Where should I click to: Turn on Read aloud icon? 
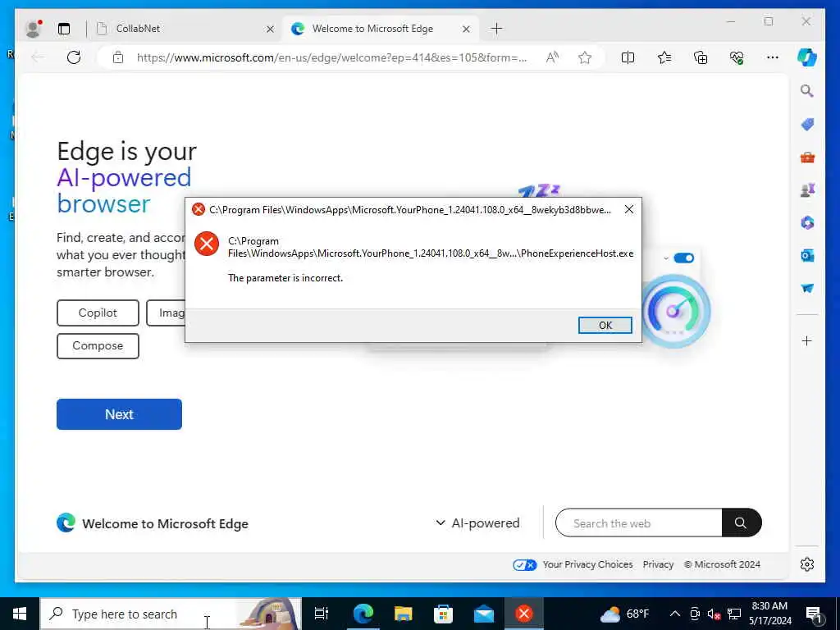(x=552, y=57)
